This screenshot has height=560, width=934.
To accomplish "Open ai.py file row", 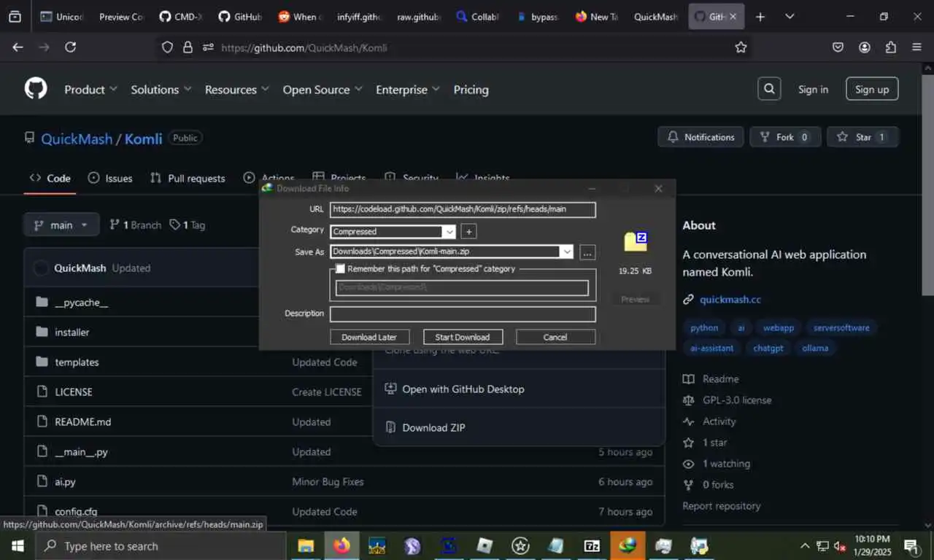I will pyautogui.click(x=344, y=481).
